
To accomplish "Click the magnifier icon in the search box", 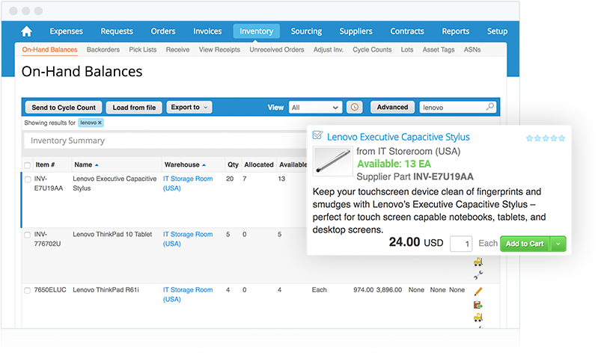I will point(489,107).
